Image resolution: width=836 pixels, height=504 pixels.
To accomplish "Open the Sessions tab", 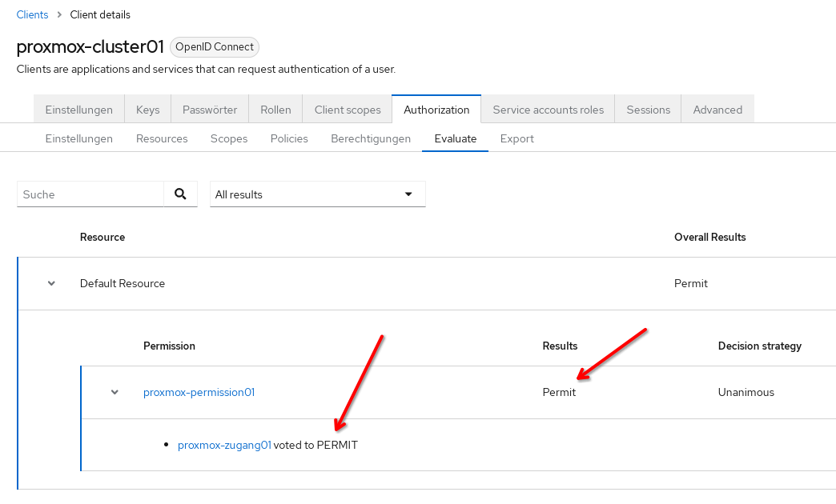I will click(x=648, y=110).
